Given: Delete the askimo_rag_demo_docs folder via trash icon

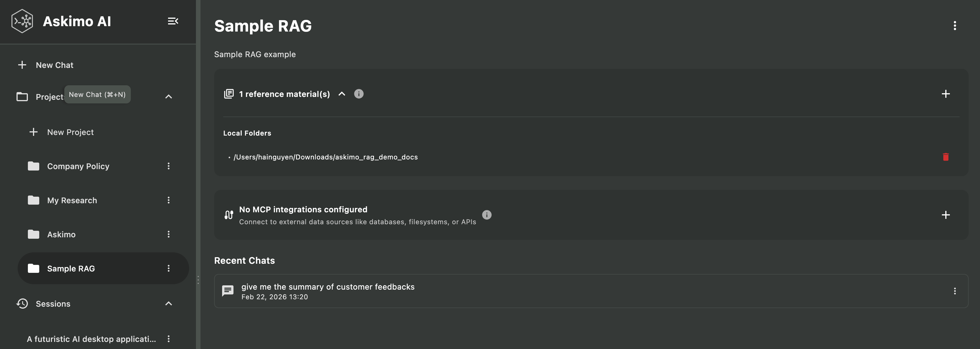Looking at the screenshot, I should pos(946,157).
